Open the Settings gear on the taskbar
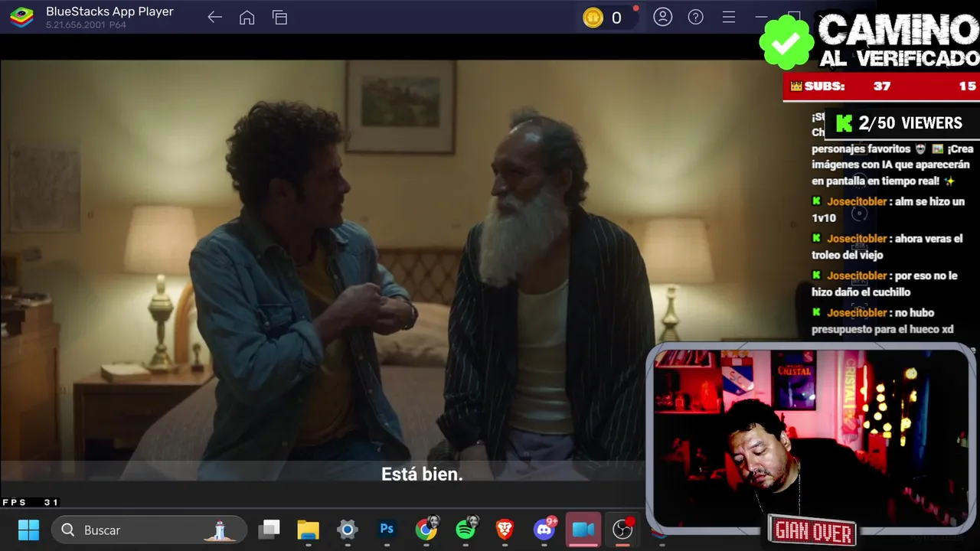 point(348,530)
